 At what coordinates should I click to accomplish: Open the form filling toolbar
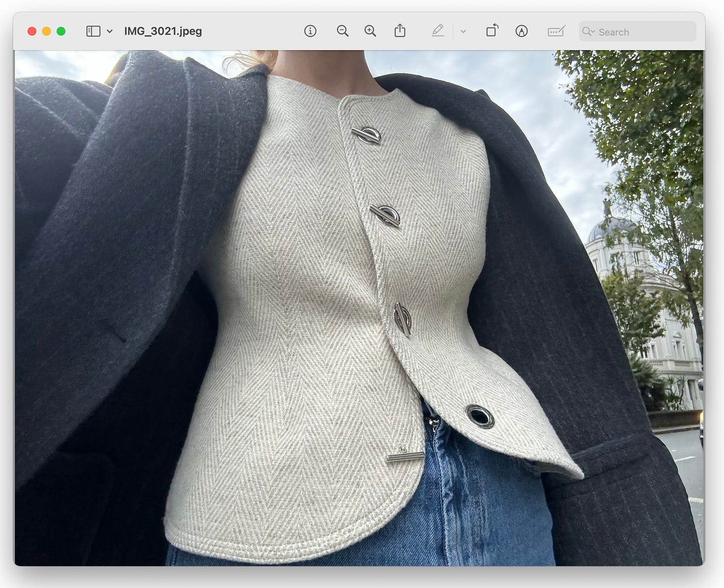pos(556,31)
